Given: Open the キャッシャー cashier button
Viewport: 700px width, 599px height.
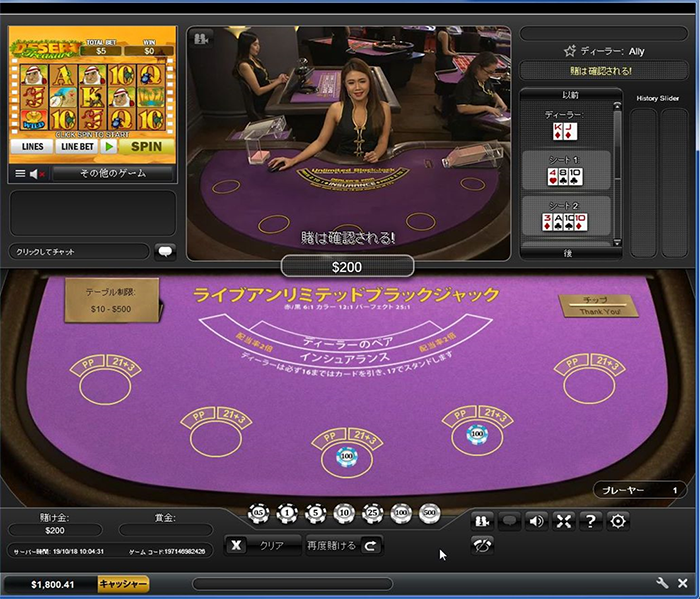Looking at the screenshot, I should pyautogui.click(x=123, y=583).
